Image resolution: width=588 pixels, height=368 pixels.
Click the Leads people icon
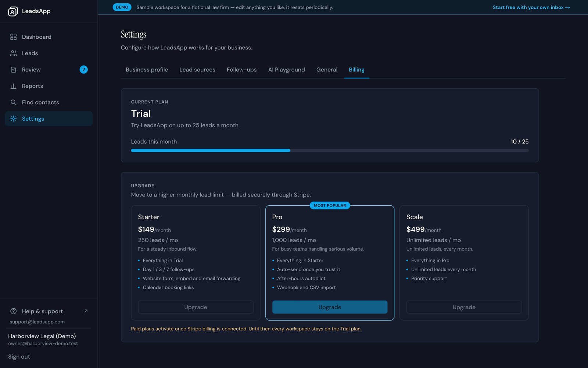[14, 53]
